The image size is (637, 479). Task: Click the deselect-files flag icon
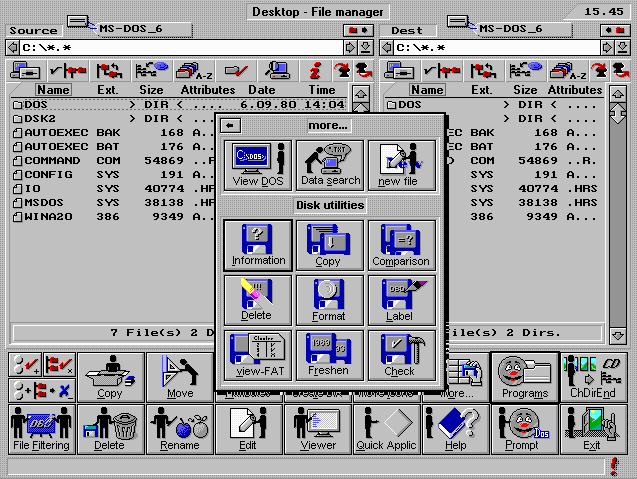click(x=59, y=364)
